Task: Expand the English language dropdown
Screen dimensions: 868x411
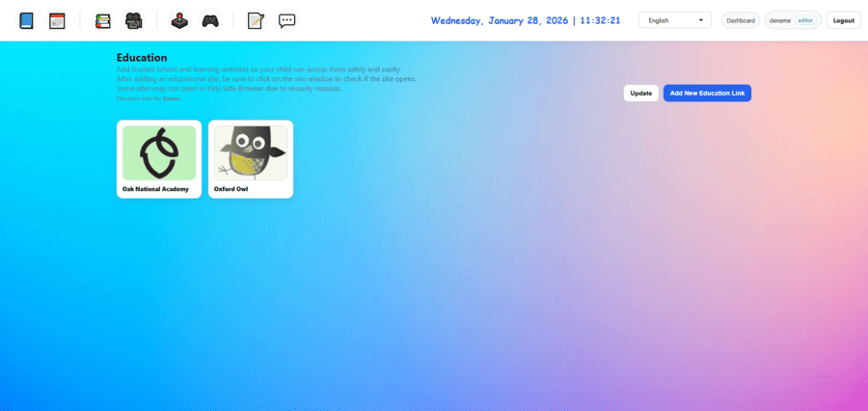Action: [x=675, y=20]
